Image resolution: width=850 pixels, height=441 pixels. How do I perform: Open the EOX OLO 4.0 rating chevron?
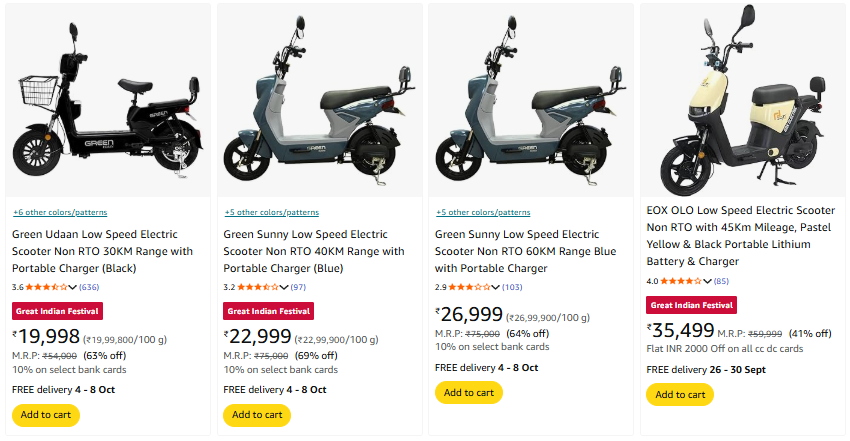click(708, 281)
